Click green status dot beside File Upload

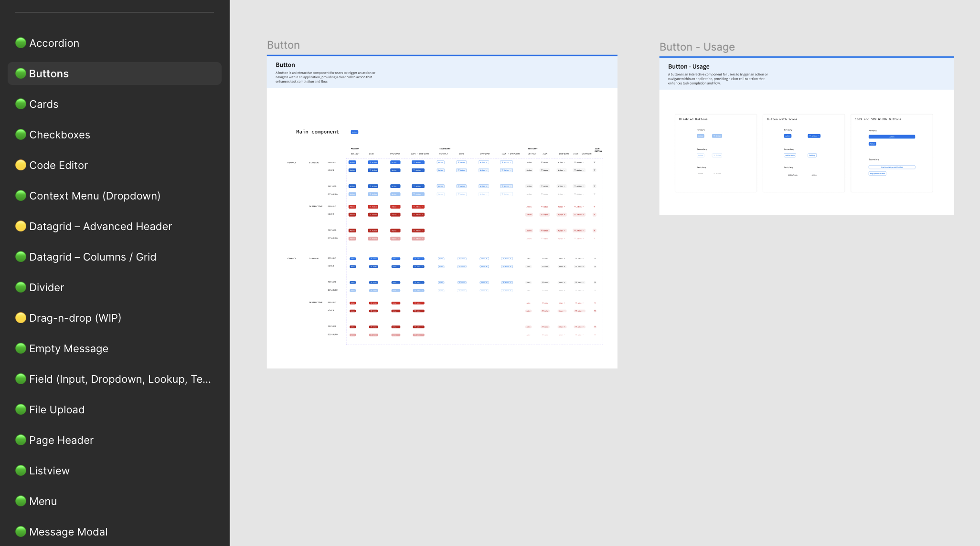[x=21, y=409]
